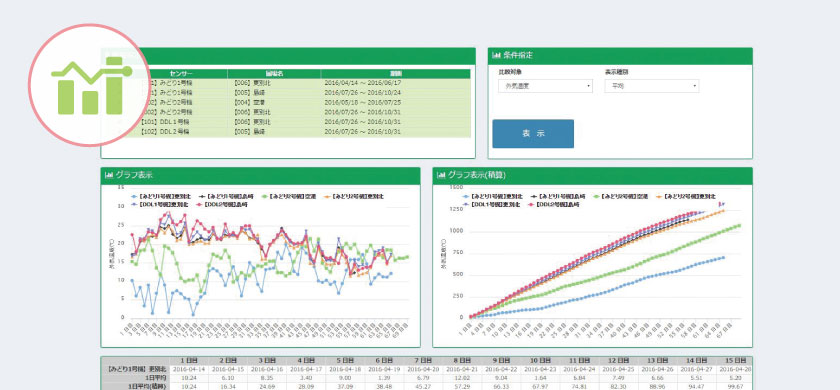Click the 1日平均(積算) row label in data table
Viewport: 840px width, 390px height.
tap(136, 386)
